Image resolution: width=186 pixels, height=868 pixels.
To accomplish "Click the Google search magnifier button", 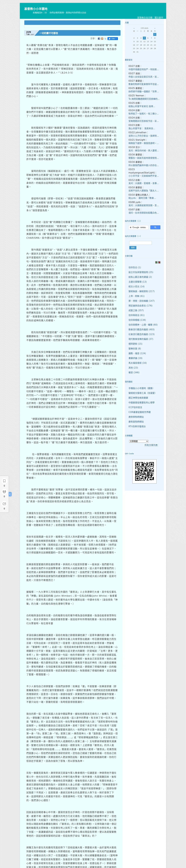I will [x=155, y=227].
